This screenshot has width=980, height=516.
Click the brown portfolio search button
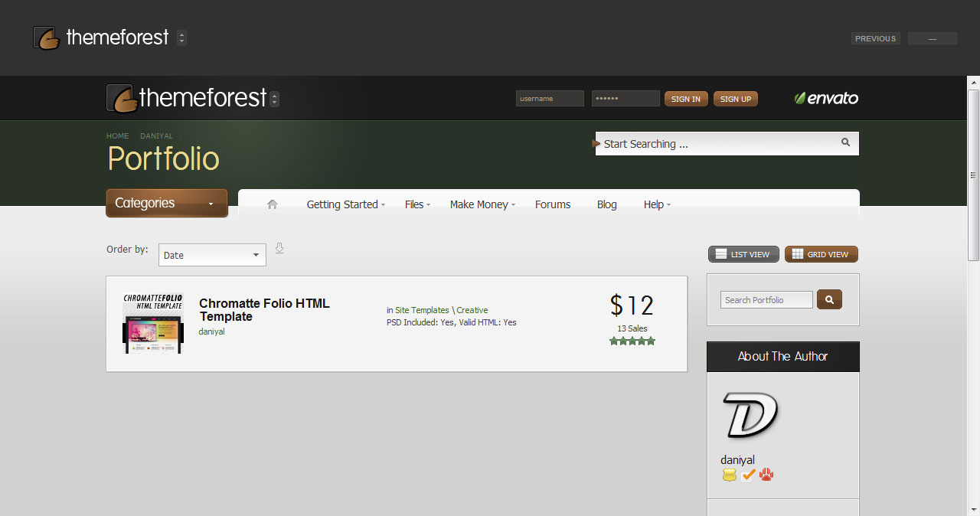829,299
